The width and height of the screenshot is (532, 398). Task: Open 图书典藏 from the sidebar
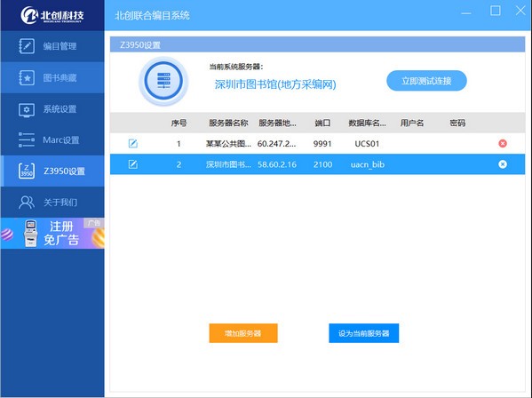click(52, 77)
